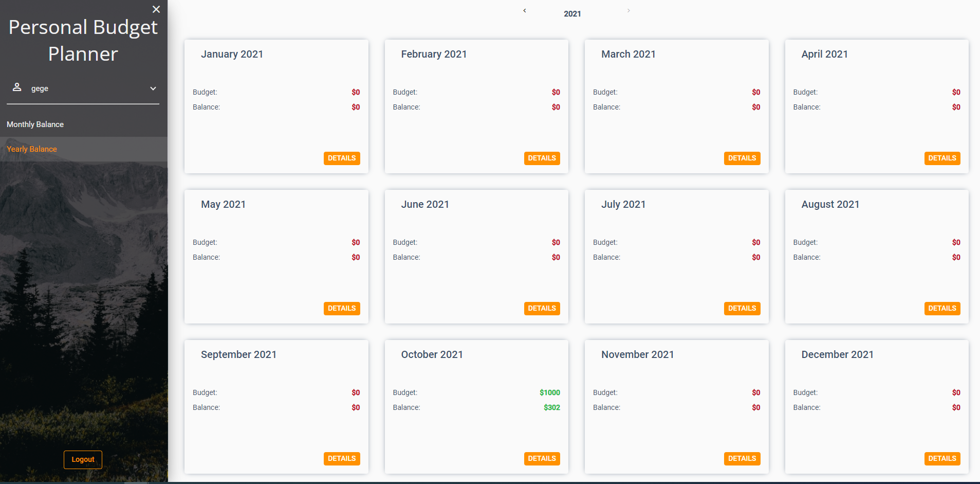Expand the gege user dropdown chevron
Image resolution: width=980 pixels, height=484 pixels.
153,88
